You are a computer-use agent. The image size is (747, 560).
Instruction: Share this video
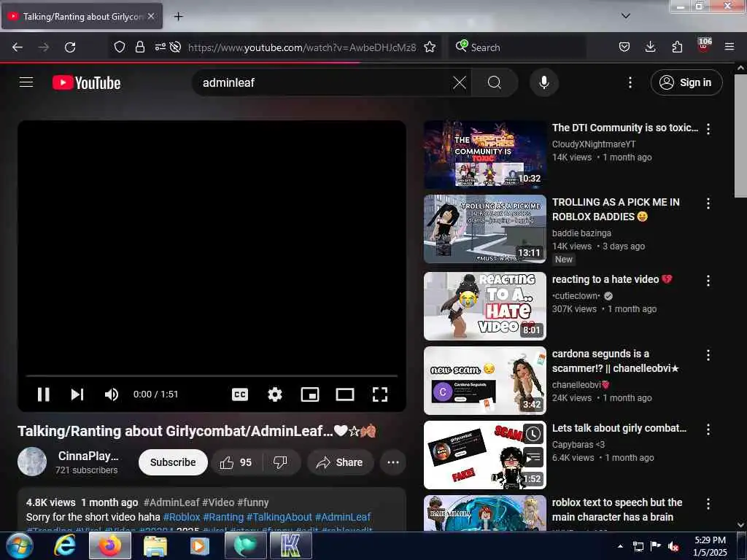pos(340,462)
